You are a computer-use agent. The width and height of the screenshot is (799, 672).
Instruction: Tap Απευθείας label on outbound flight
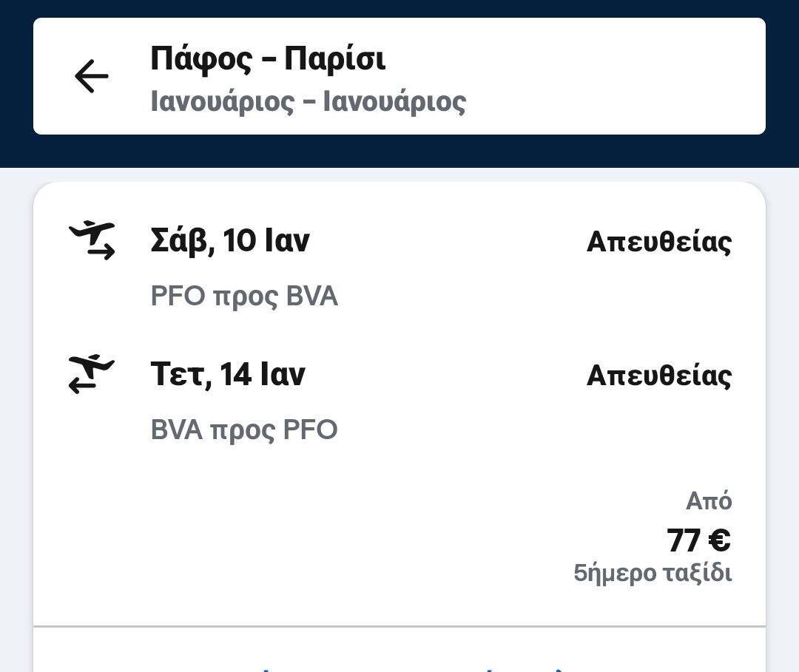pos(658,242)
